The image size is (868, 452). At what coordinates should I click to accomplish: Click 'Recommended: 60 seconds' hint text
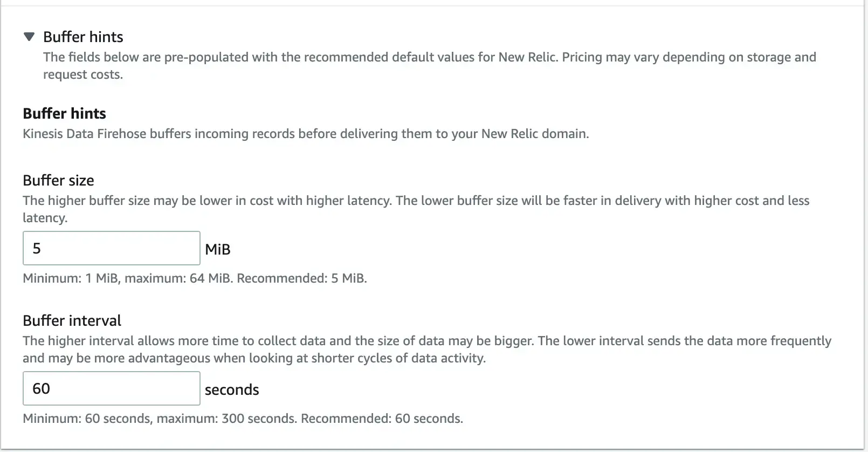coord(382,419)
